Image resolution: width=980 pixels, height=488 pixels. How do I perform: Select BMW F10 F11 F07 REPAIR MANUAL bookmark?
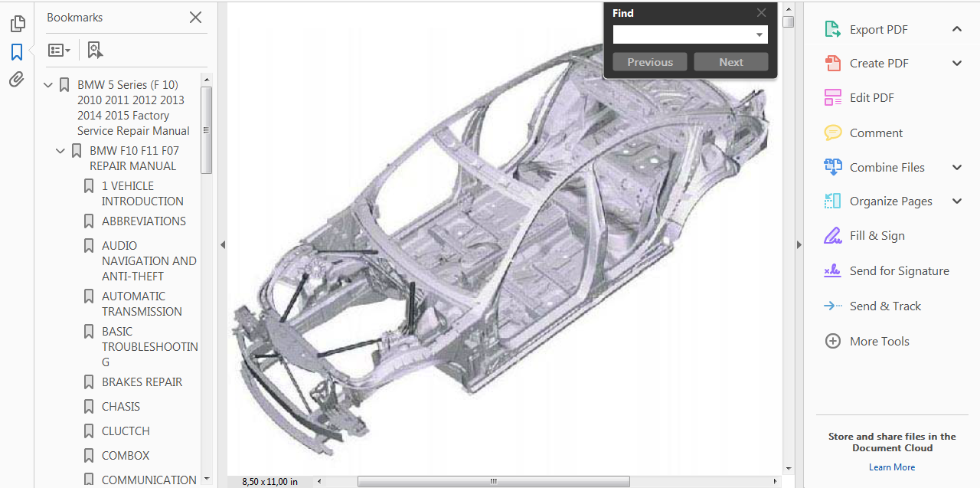click(134, 158)
